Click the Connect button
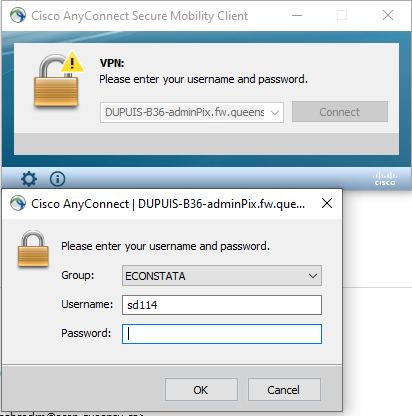This screenshot has height=416, width=412. click(340, 112)
